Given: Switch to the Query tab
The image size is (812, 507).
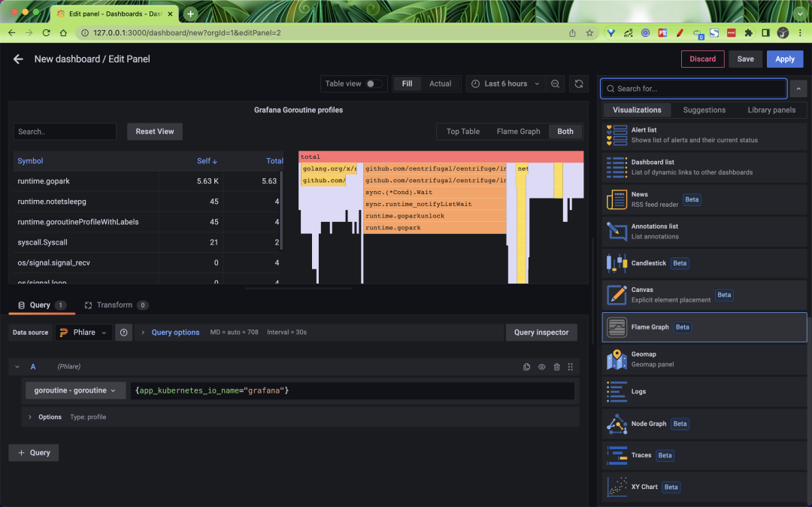Looking at the screenshot, I should point(41,305).
